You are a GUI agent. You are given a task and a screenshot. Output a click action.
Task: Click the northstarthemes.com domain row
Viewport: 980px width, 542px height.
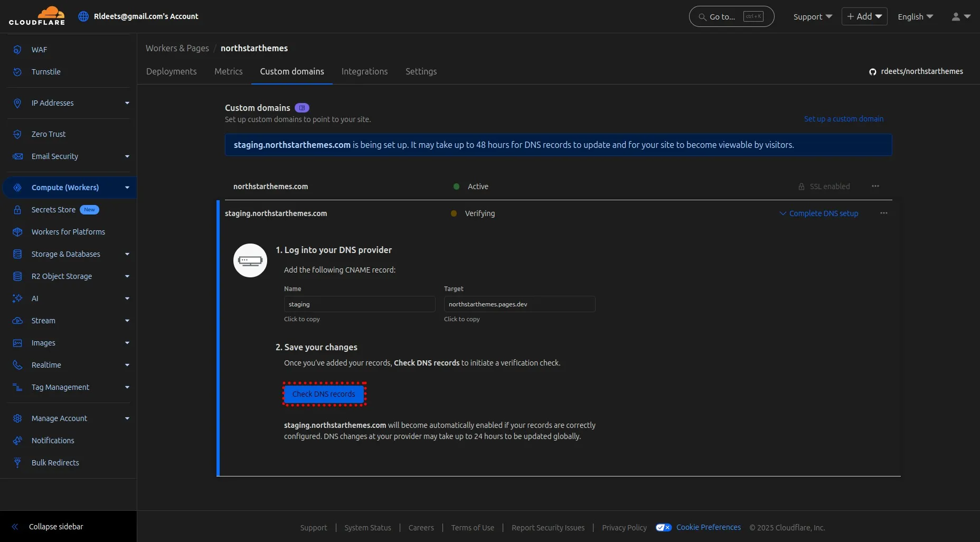coord(559,186)
